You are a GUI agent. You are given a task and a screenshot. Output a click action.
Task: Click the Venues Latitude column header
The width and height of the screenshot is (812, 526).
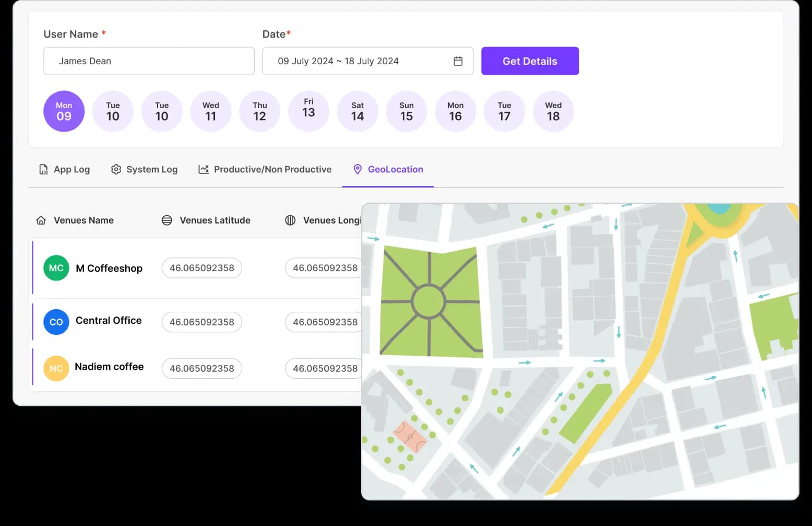coord(215,220)
